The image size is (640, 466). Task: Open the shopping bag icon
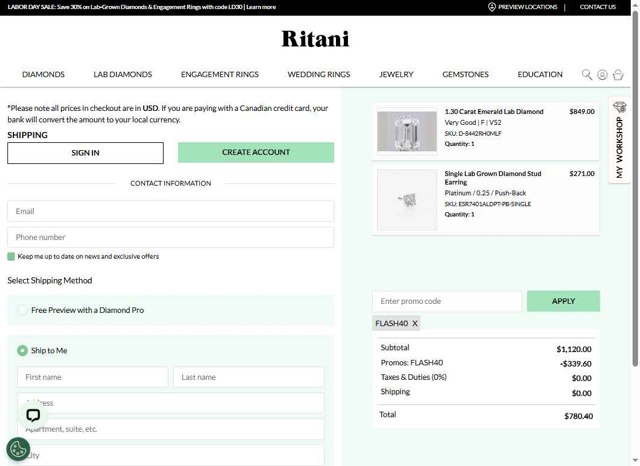618,75
